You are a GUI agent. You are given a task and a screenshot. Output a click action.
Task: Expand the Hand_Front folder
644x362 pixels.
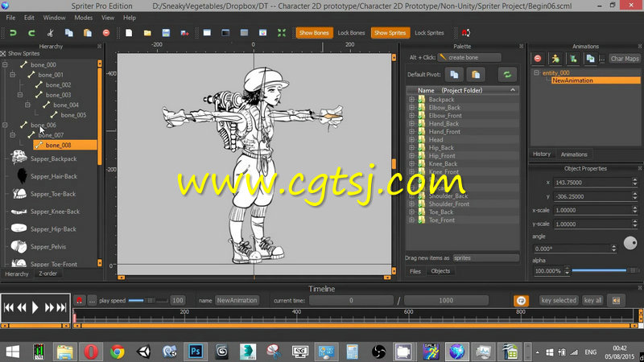click(x=411, y=132)
